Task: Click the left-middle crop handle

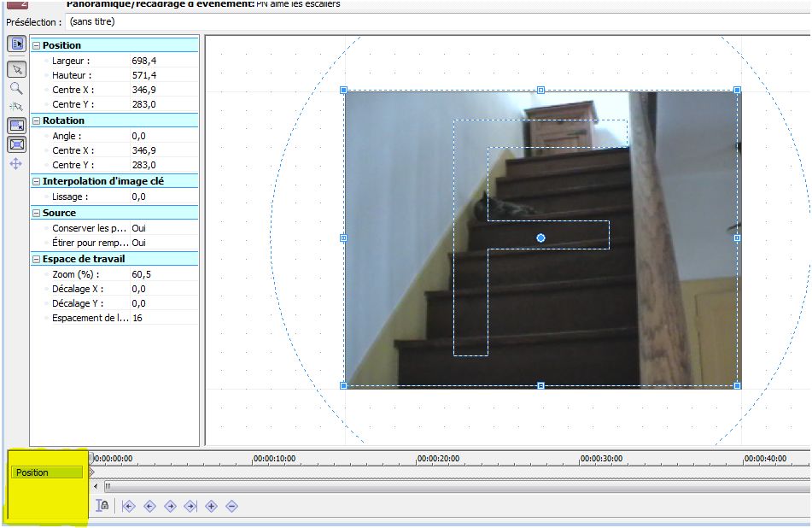Action: tap(343, 238)
